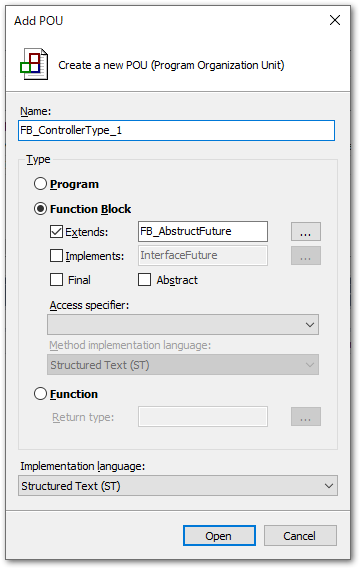Click the Extends field containing FB_AbstructFuture

coord(203,232)
